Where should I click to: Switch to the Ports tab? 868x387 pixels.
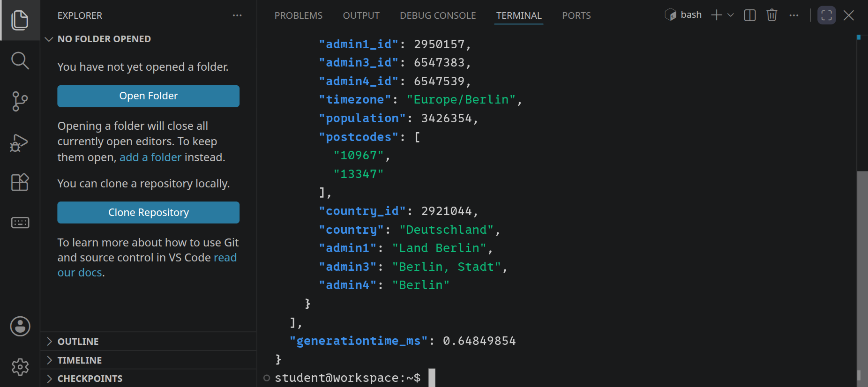click(576, 15)
